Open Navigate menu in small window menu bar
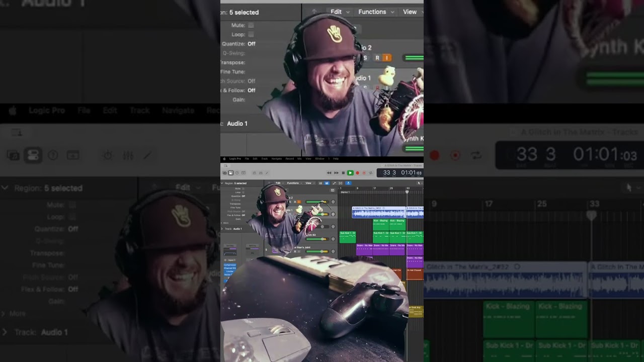 click(x=277, y=158)
